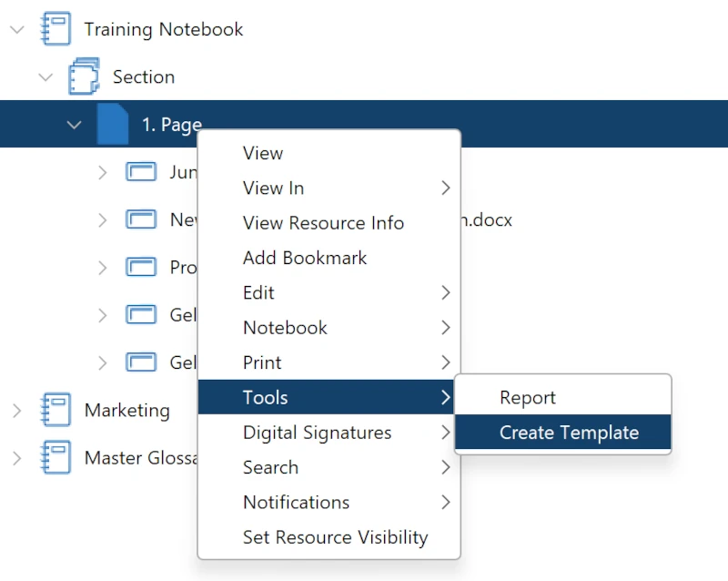Click Add Bookmark in context menu
This screenshot has height=581, width=728.
point(329,258)
